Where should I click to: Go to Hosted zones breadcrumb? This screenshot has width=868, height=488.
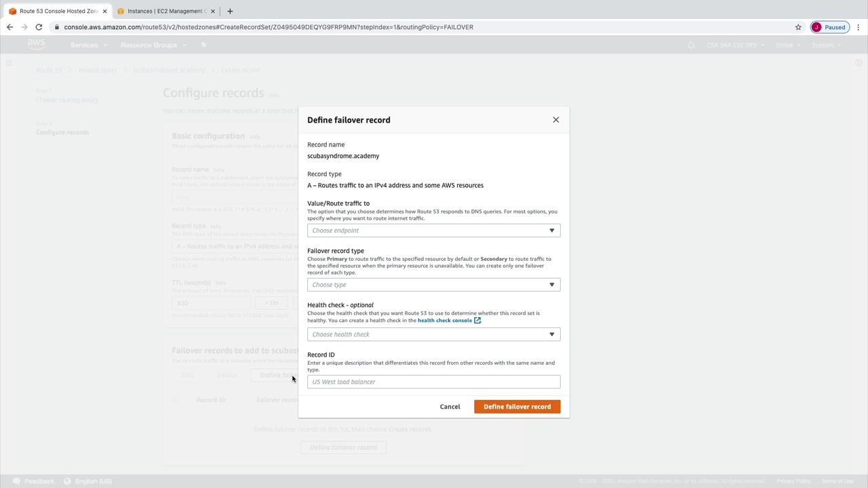pos(98,70)
